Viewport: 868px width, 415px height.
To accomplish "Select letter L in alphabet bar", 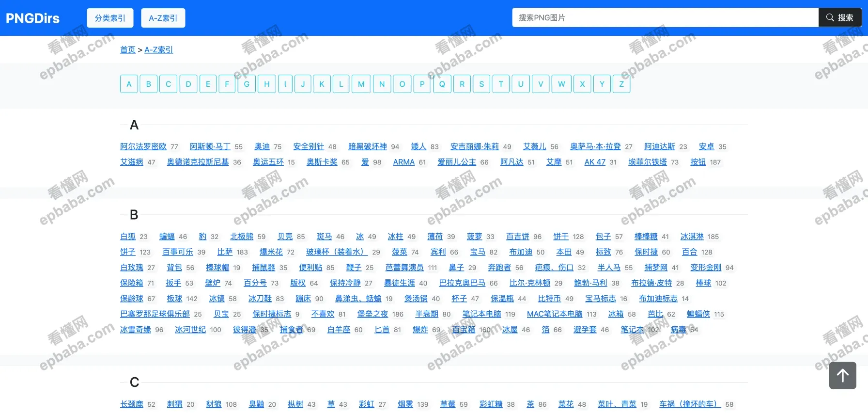I will (x=341, y=84).
